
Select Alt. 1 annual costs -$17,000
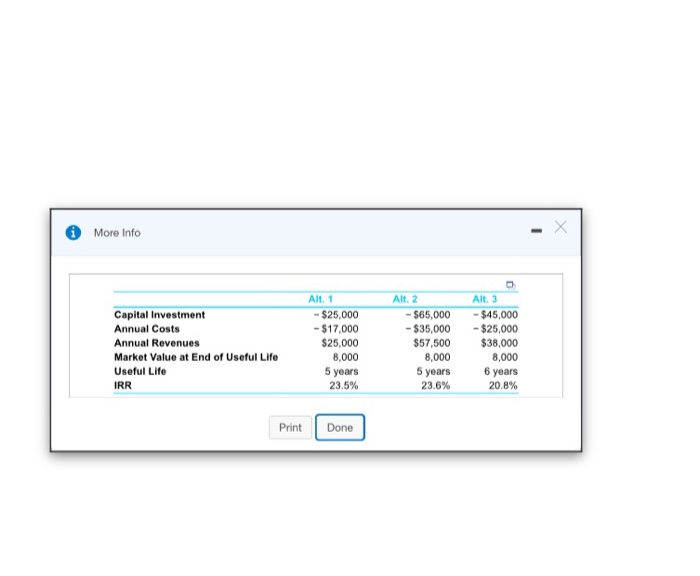[x=336, y=329]
